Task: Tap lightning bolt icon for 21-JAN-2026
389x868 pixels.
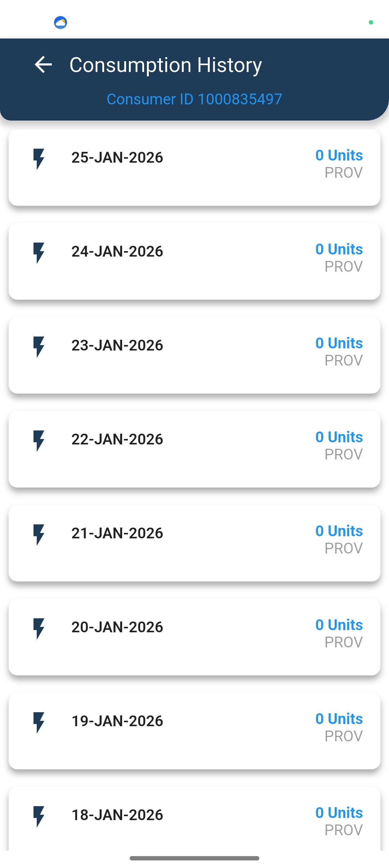Action: pyautogui.click(x=39, y=534)
